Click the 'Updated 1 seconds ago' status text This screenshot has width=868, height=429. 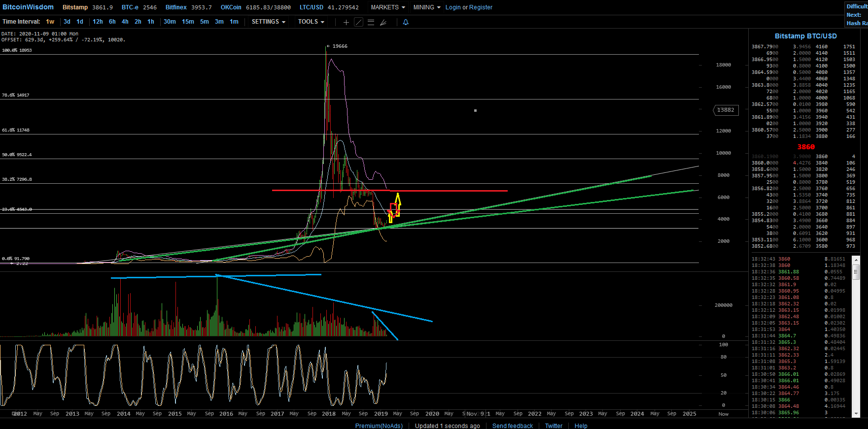[447, 426]
